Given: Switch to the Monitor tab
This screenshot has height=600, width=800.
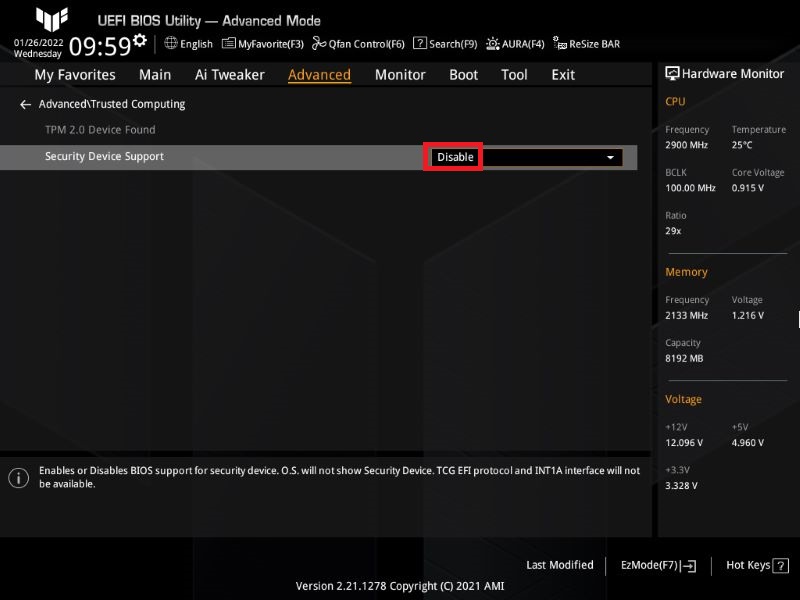Looking at the screenshot, I should click(x=400, y=75).
